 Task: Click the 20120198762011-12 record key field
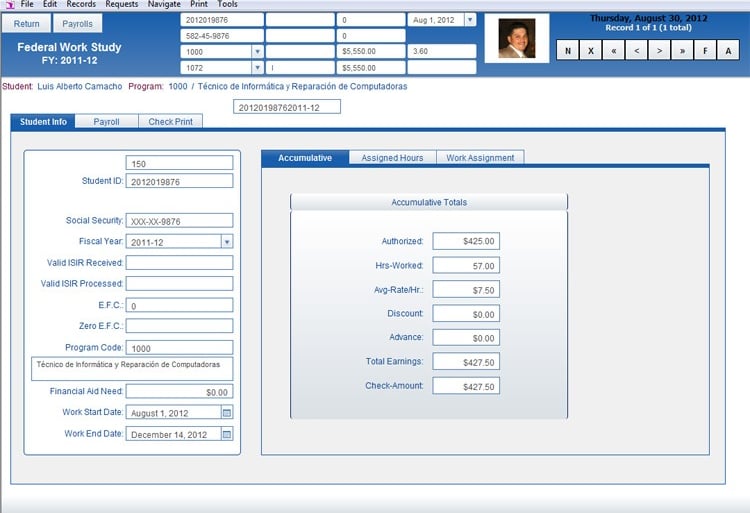(287, 107)
